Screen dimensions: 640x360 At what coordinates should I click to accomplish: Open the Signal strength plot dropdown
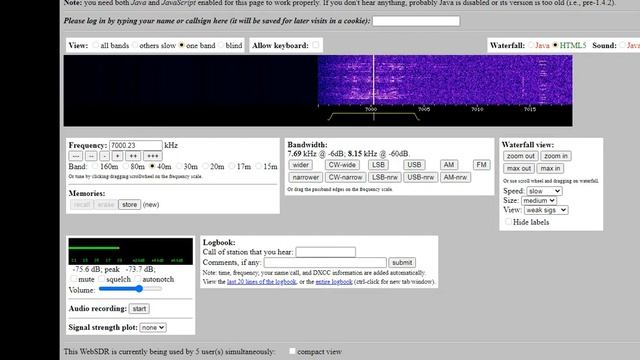click(153, 327)
